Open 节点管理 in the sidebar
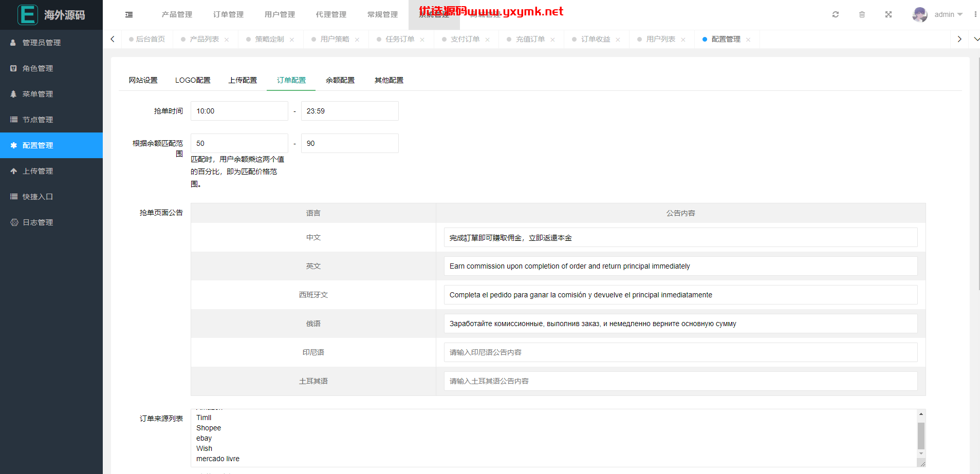The image size is (980, 474). (x=51, y=120)
